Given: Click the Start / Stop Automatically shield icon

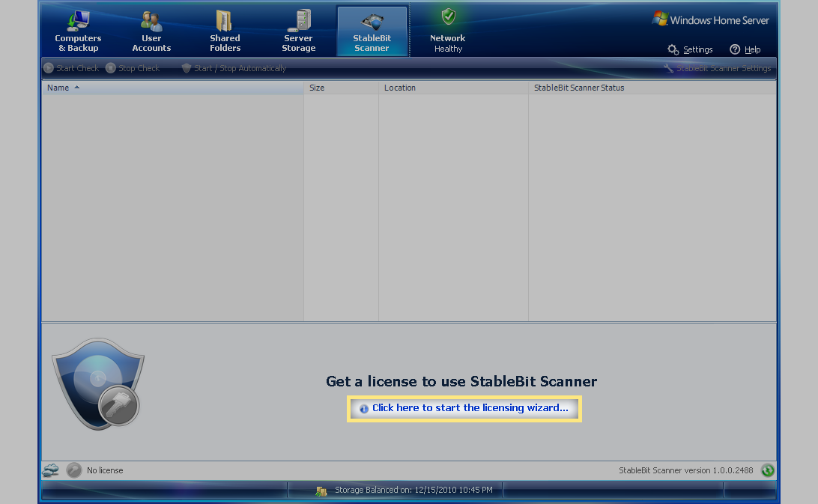Looking at the screenshot, I should (187, 68).
